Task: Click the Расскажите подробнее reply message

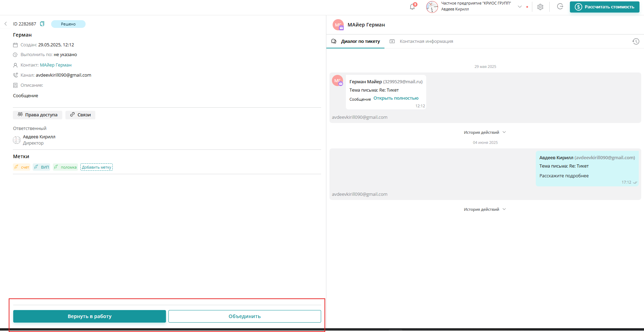Action: [564, 176]
